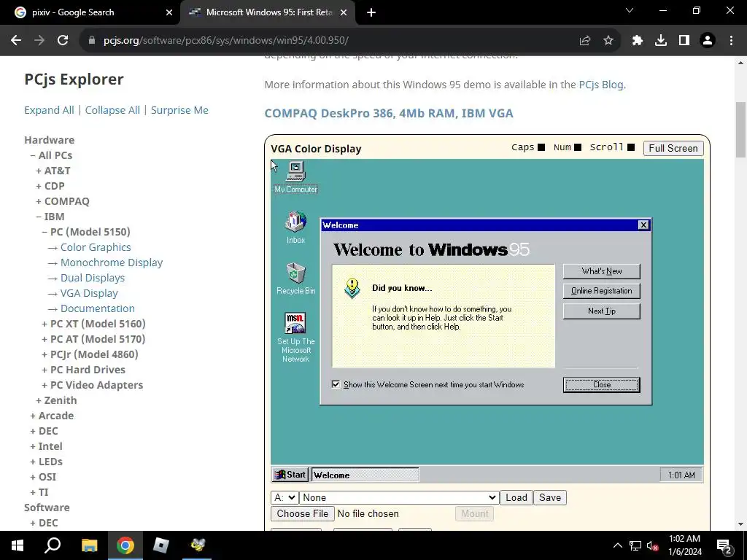Open the VGA Display link
The width and height of the screenshot is (747, 560).
(88, 293)
